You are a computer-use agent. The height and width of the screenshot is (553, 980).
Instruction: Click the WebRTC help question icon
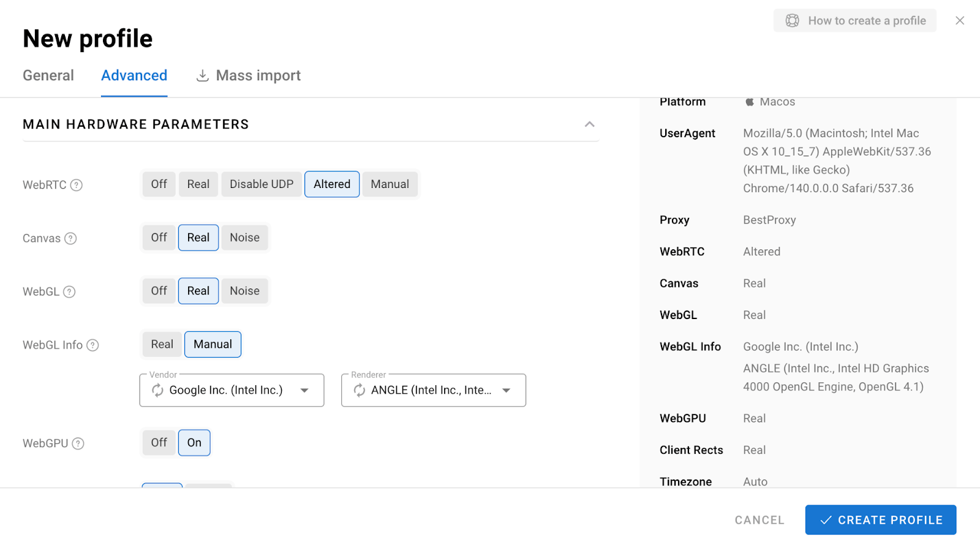[x=77, y=185]
